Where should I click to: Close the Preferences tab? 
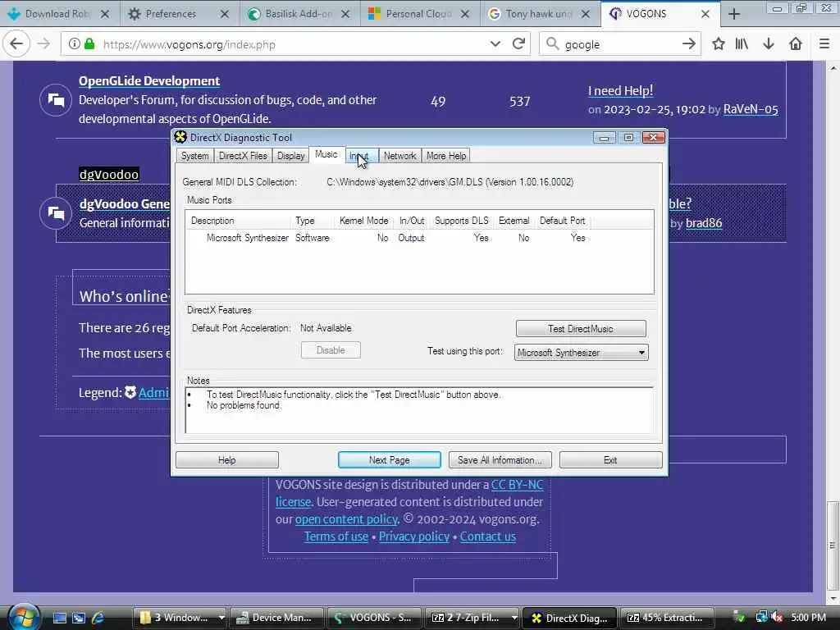(x=225, y=14)
